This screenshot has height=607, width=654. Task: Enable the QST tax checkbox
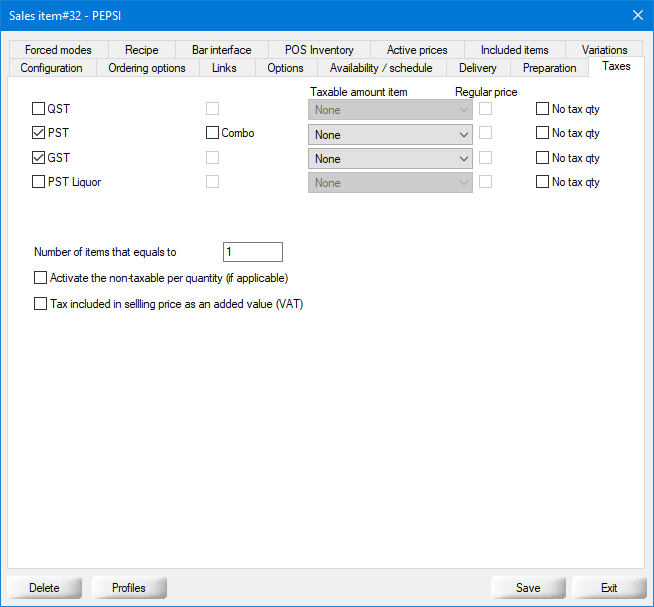click(x=39, y=109)
